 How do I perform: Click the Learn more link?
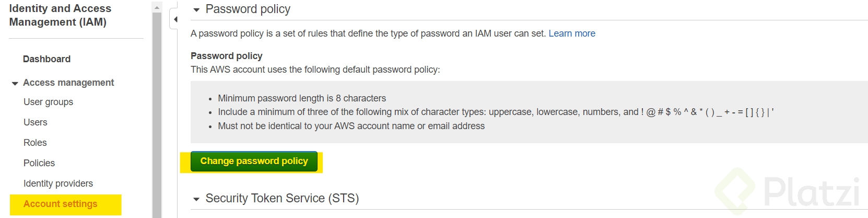[x=572, y=33]
